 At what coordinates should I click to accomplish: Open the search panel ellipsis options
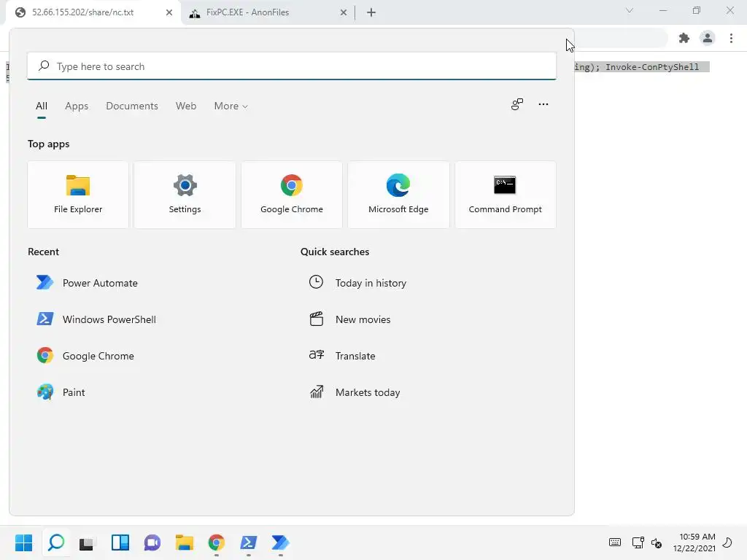(543, 104)
